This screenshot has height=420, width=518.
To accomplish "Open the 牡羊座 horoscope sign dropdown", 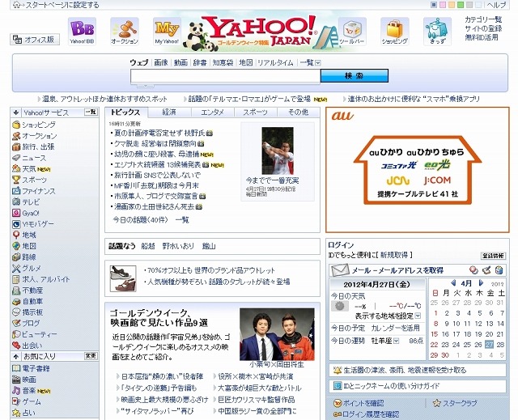I will pyautogui.click(x=397, y=341).
